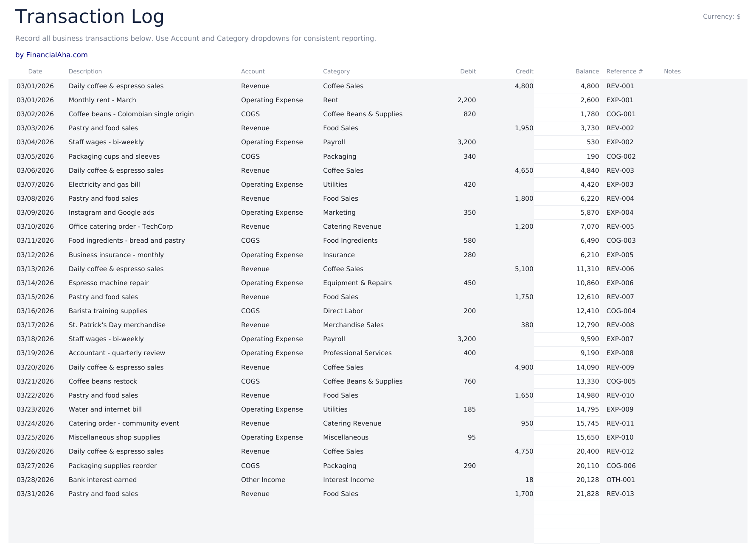Select 'Accountant - quarterly review' description
Viewport: 756px width, 552px height.
(x=117, y=353)
